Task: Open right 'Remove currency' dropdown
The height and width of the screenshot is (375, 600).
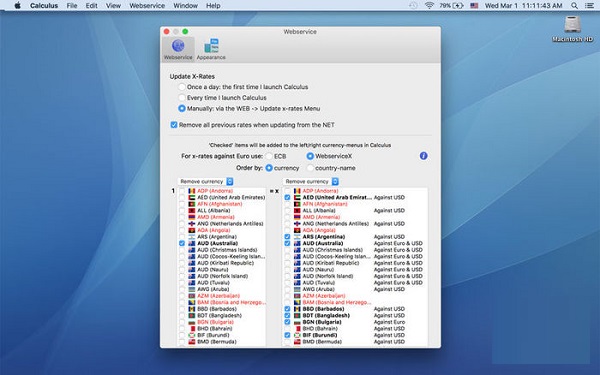Action: click(x=311, y=181)
